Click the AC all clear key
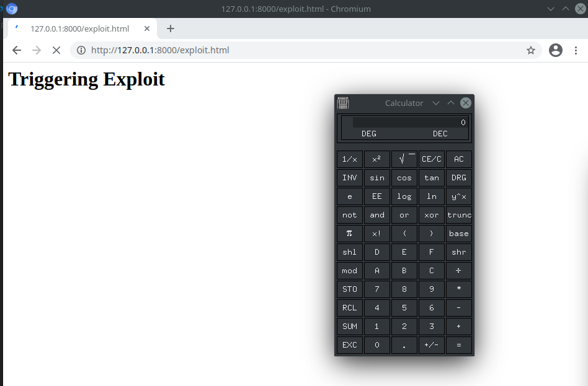The width and height of the screenshot is (588, 386). click(459, 159)
